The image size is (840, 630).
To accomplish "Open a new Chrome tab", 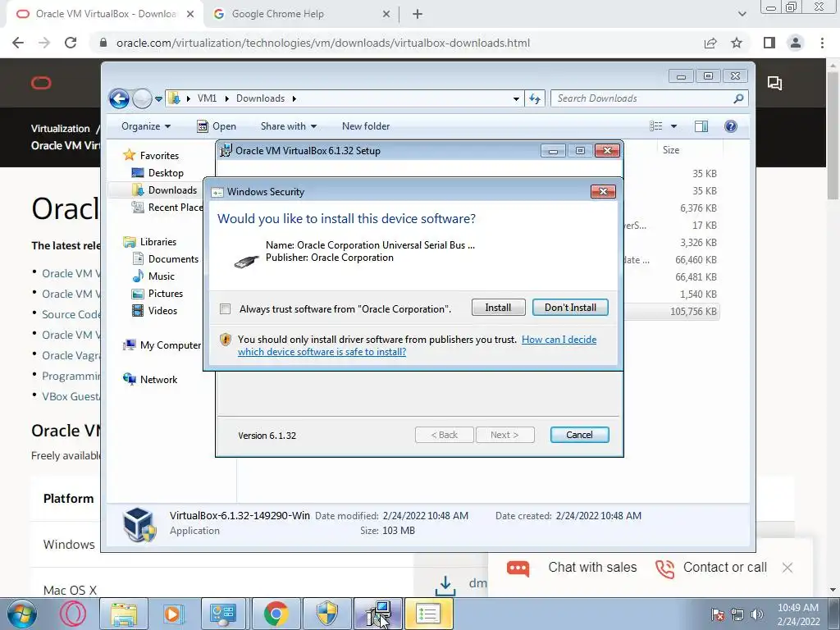I will click(418, 15).
